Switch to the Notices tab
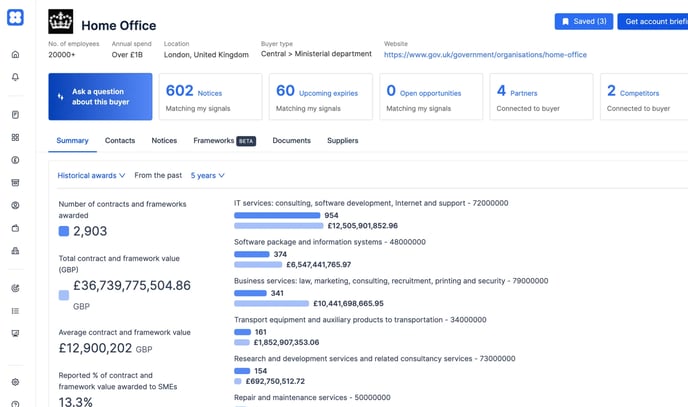The height and width of the screenshot is (407, 688). click(x=164, y=141)
